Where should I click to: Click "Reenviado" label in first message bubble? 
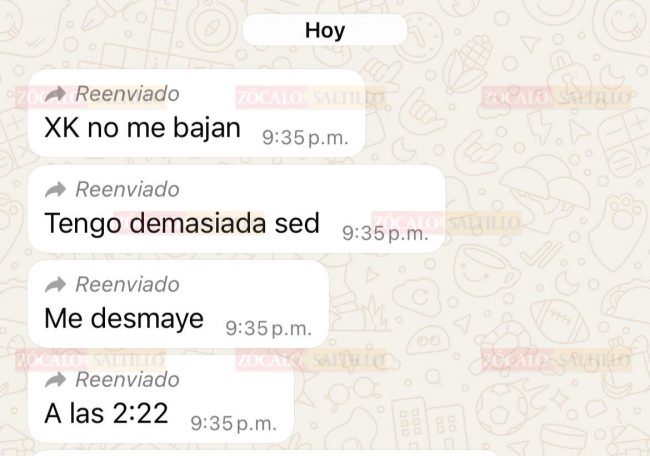tap(127, 94)
